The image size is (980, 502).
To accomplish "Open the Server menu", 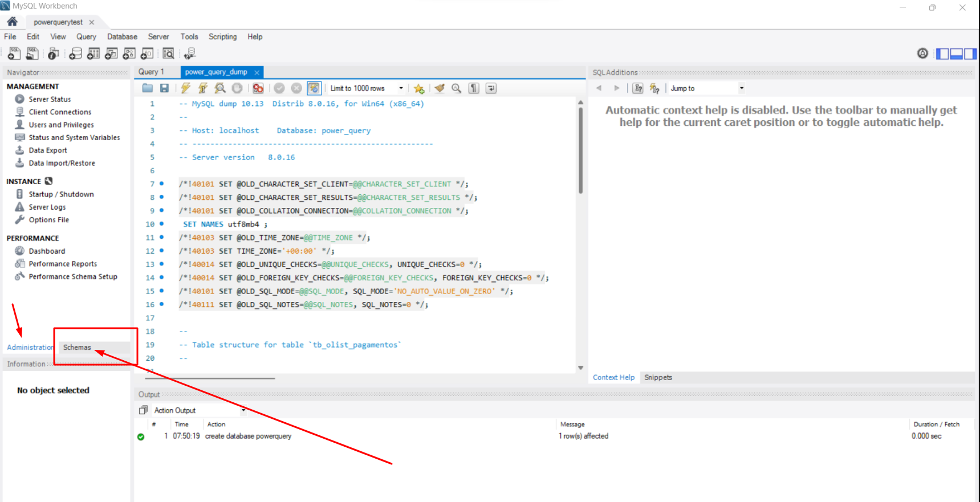I will click(x=158, y=36).
